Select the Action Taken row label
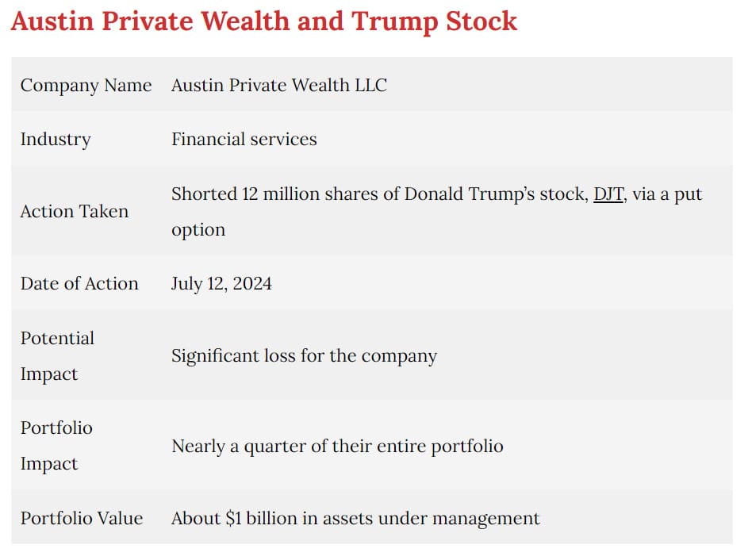Viewport: 752px width, 560px height. pos(75,212)
